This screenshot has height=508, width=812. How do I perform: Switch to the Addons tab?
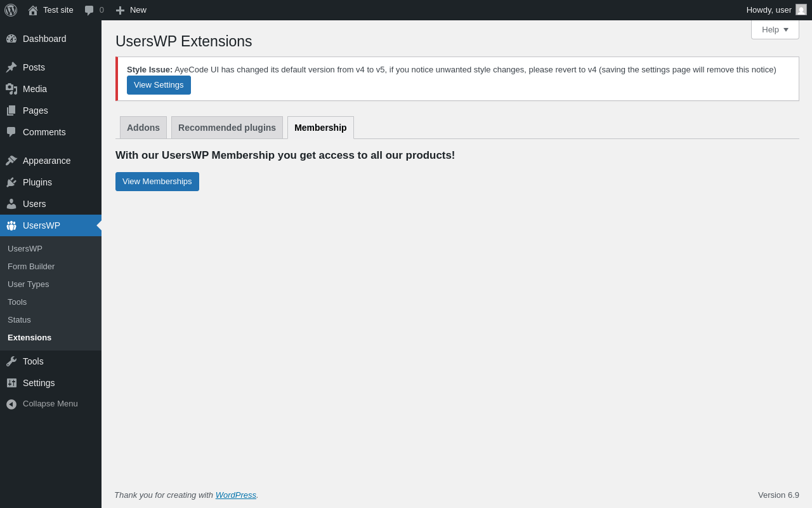143,128
